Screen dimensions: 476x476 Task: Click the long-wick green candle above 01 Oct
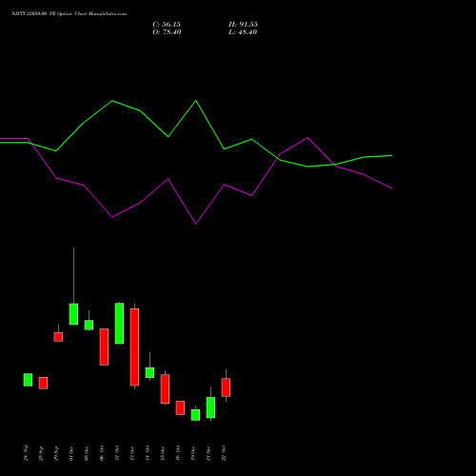coord(73,314)
